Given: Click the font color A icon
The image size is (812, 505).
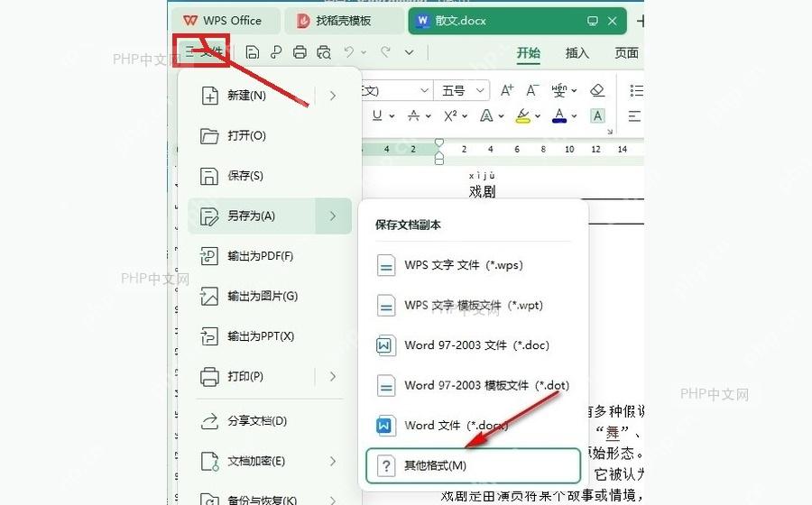Looking at the screenshot, I should [559, 116].
